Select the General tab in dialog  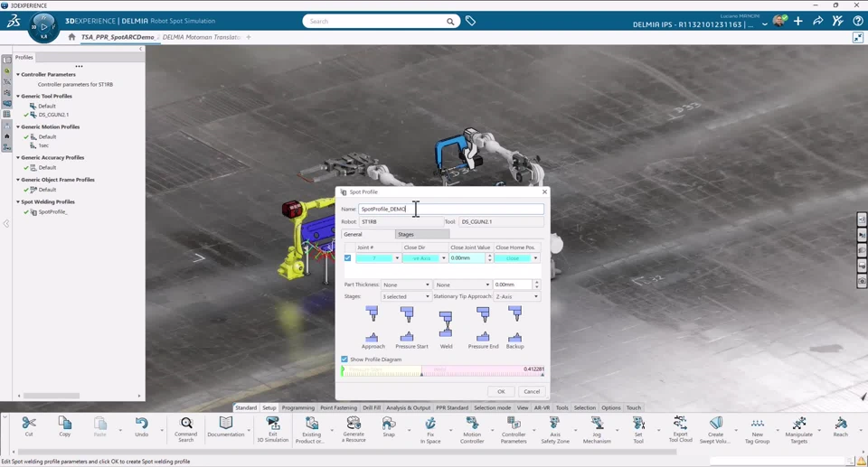tap(368, 235)
